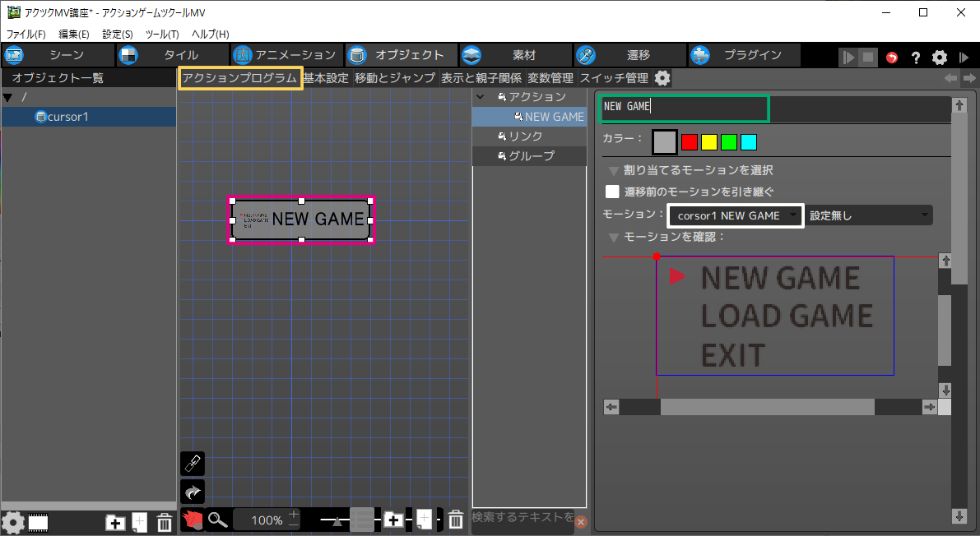Switch to the 基本設定 tab
The width and height of the screenshot is (980, 536).
click(326, 78)
